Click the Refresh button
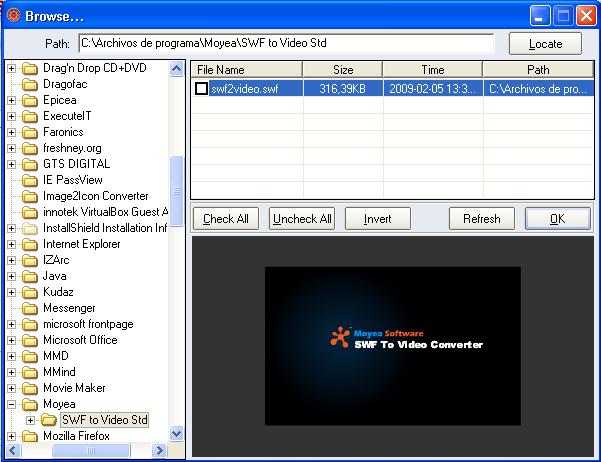 tap(482, 219)
